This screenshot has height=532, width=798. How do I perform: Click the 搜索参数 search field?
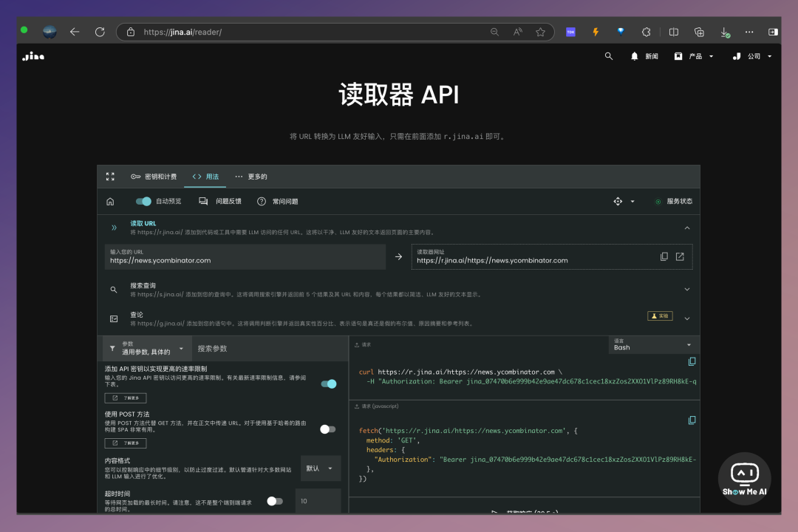[x=270, y=349]
